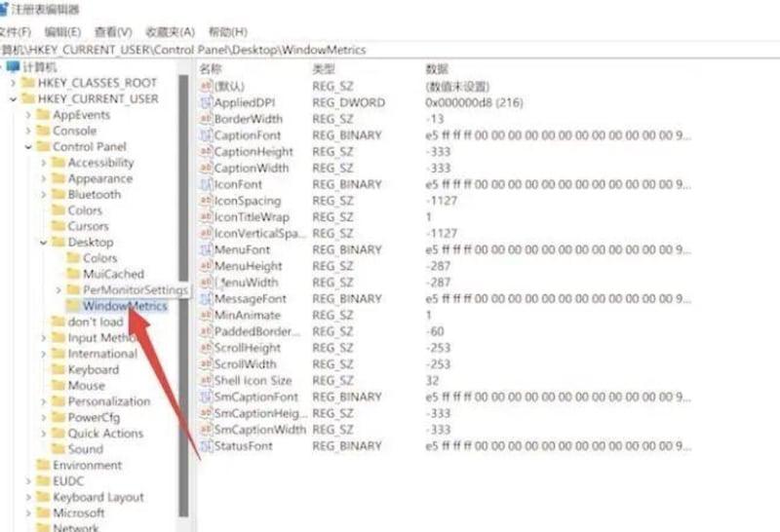780x532 pixels.
Task: Click the Cursors folder icon
Action: pyautogui.click(x=58, y=226)
